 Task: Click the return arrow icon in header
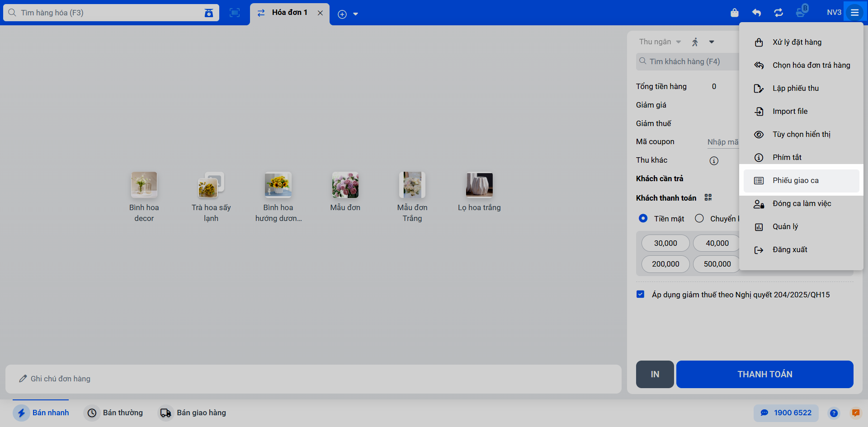coord(756,13)
